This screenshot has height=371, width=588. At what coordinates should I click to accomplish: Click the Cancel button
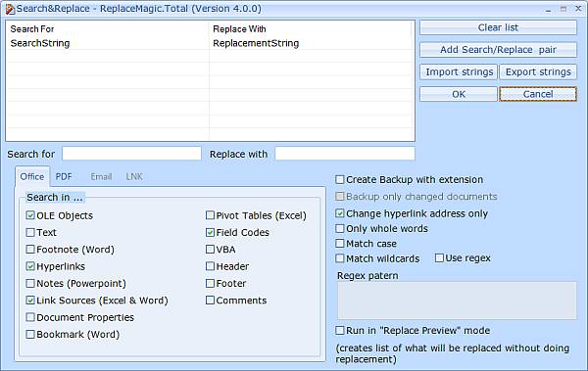click(538, 94)
